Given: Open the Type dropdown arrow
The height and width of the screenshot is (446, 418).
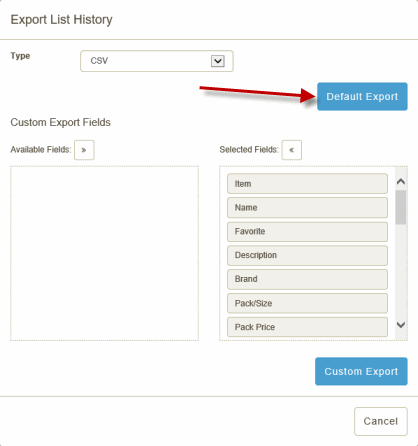Looking at the screenshot, I should point(218,61).
